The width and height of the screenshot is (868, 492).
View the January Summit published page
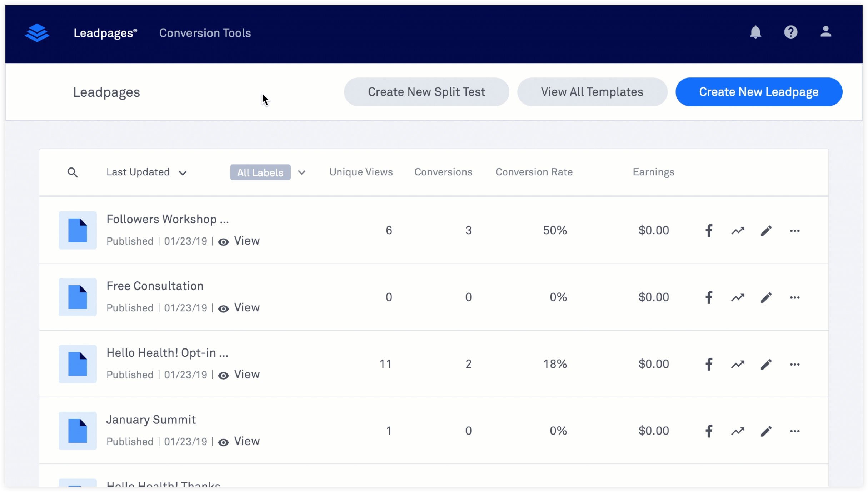coord(239,441)
